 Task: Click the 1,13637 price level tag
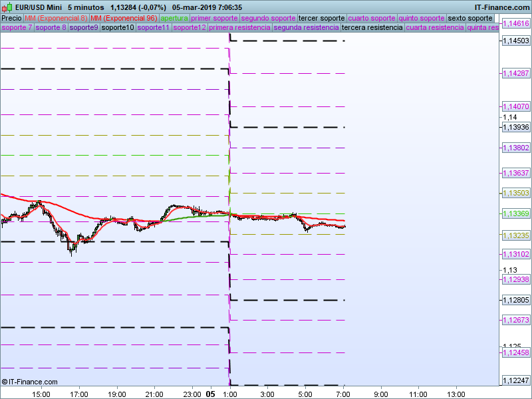(x=516, y=173)
